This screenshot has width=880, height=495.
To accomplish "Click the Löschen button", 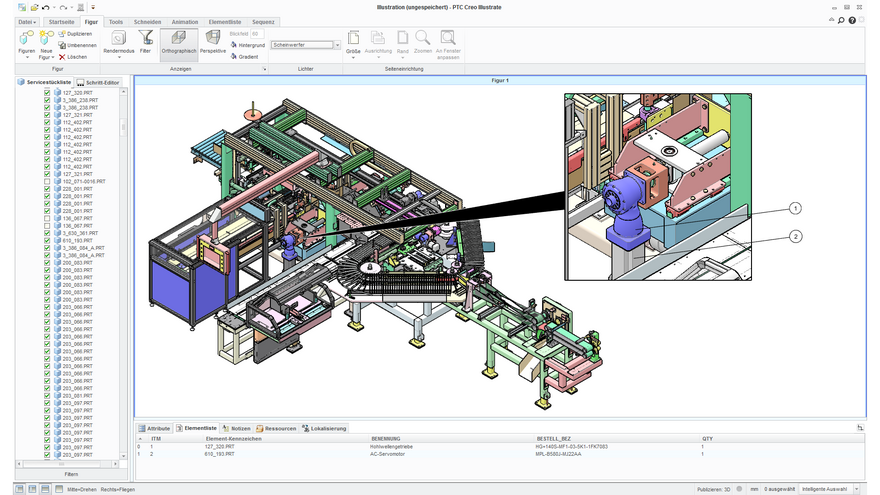I will 73,57.
